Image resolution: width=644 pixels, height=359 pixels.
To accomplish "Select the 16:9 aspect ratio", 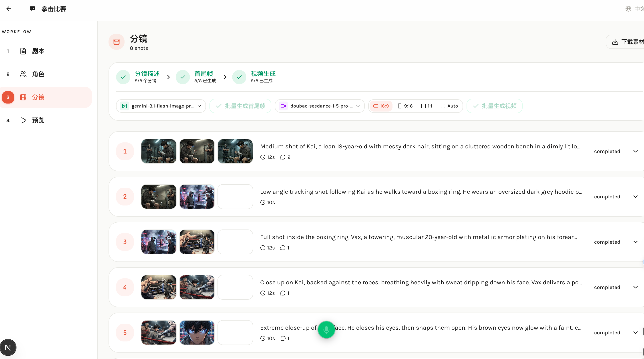I will [x=381, y=106].
